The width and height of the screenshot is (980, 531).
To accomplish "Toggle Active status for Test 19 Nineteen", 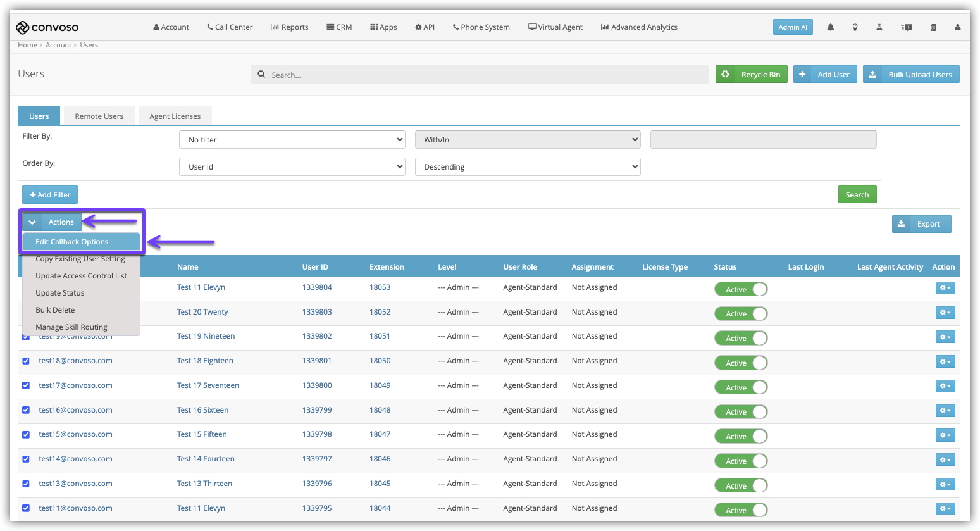I will pos(741,339).
